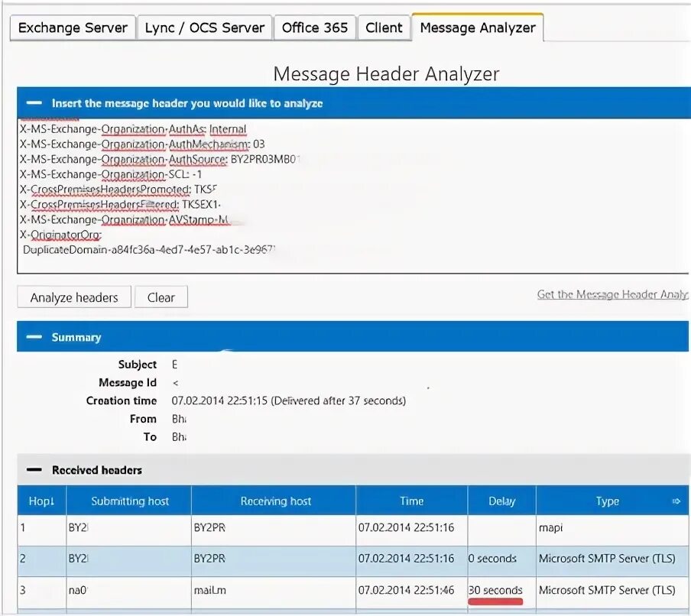Viewport: 691px width, 616px height.
Task: Click the X-MS-Exchange-Organization-AuthMechanism: 03 line
Action: click(x=142, y=144)
